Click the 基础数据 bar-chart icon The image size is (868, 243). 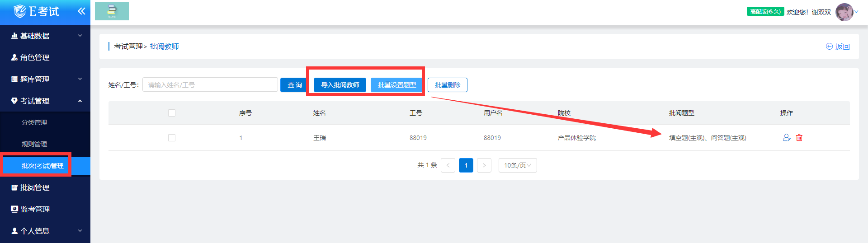click(14, 36)
